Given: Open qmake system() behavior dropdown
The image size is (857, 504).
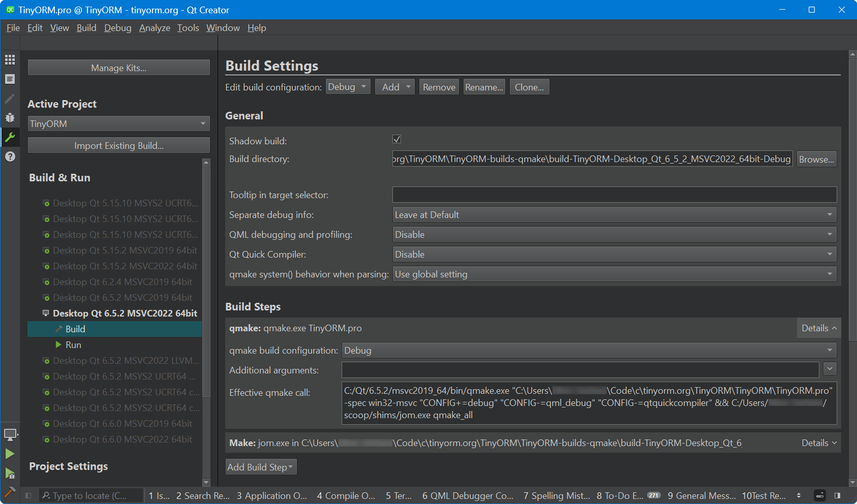Looking at the screenshot, I should tap(615, 274).
